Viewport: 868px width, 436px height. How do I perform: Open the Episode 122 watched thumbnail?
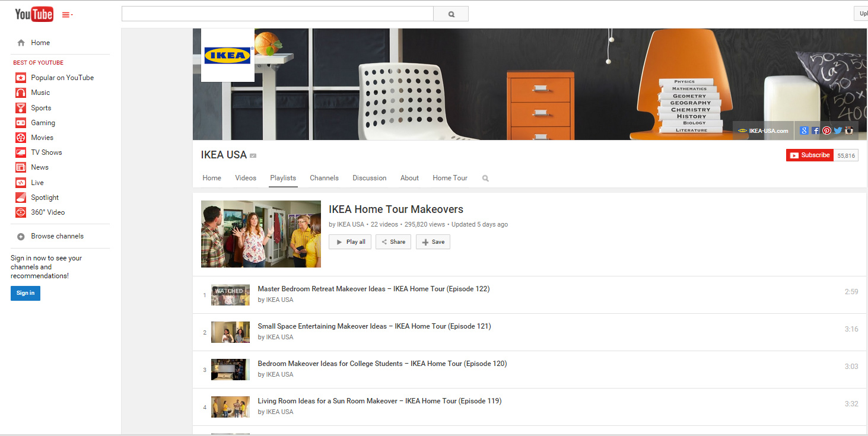click(x=230, y=295)
